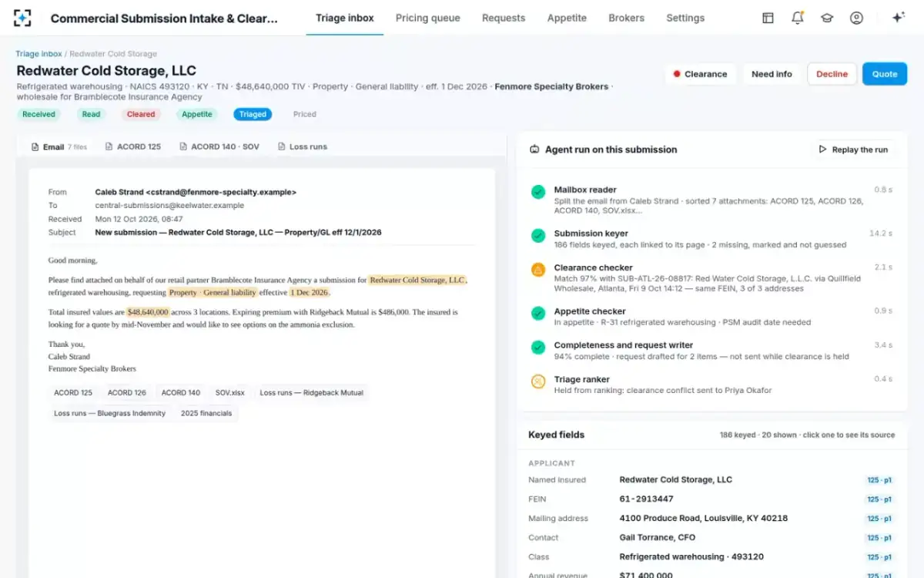
Task: Open the ACORD 126 attachment chip
Action: click(x=127, y=392)
